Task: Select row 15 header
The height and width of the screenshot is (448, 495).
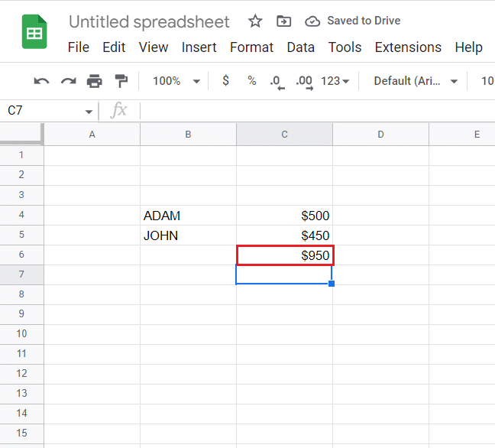Action: pyautogui.click(x=21, y=433)
